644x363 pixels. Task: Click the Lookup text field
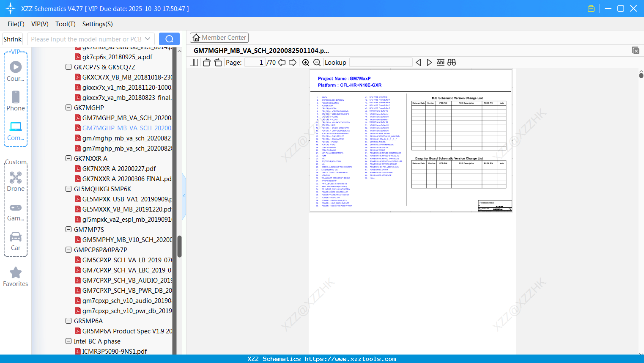click(x=381, y=62)
